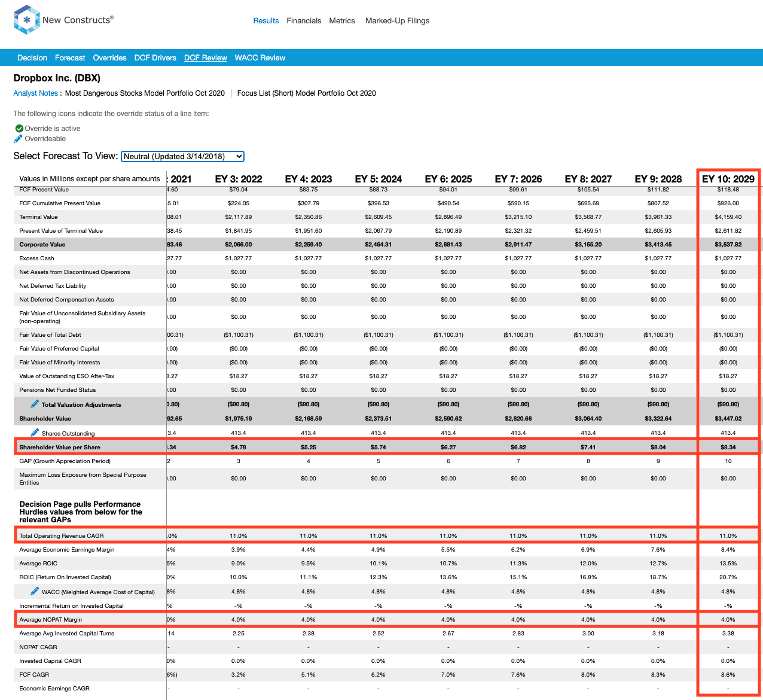763x700 pixels.
Task: Click the 3.38 invested capital turns cell
Action: pyautogui.click(x=728, y=633)
